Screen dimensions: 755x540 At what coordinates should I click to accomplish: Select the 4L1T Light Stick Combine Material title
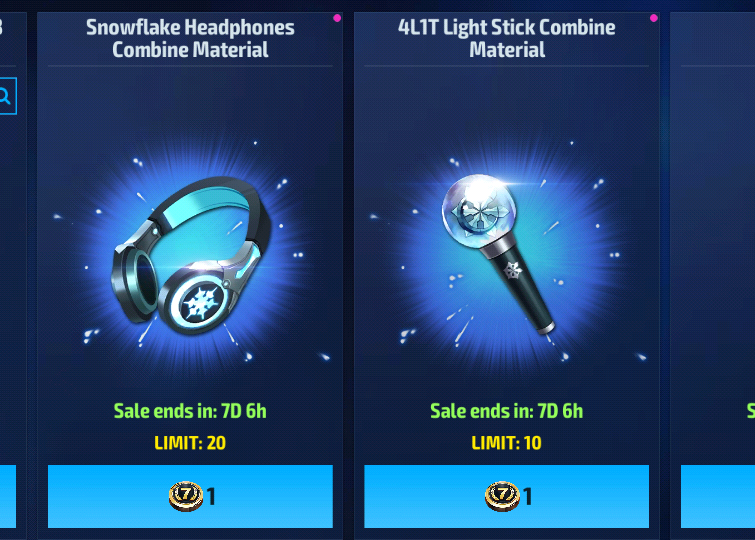[x=507, y=39]
